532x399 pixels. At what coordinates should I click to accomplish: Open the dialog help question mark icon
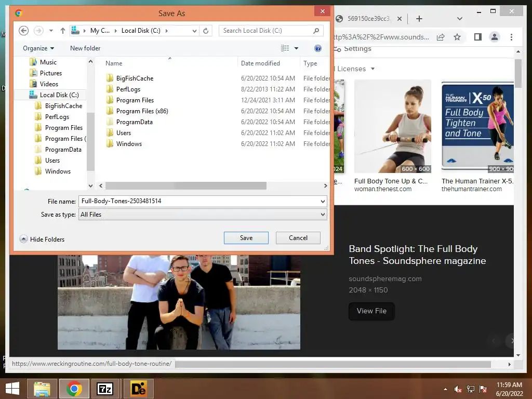pyautogui.click(x=317, y=48)
